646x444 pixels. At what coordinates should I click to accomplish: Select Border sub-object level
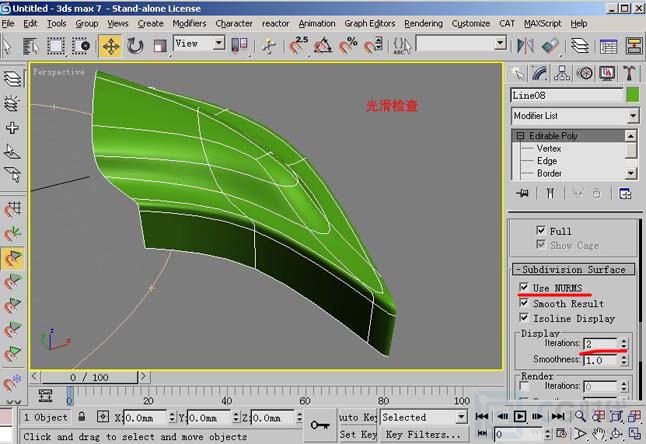pyautogui.click(x=549, y=173)
